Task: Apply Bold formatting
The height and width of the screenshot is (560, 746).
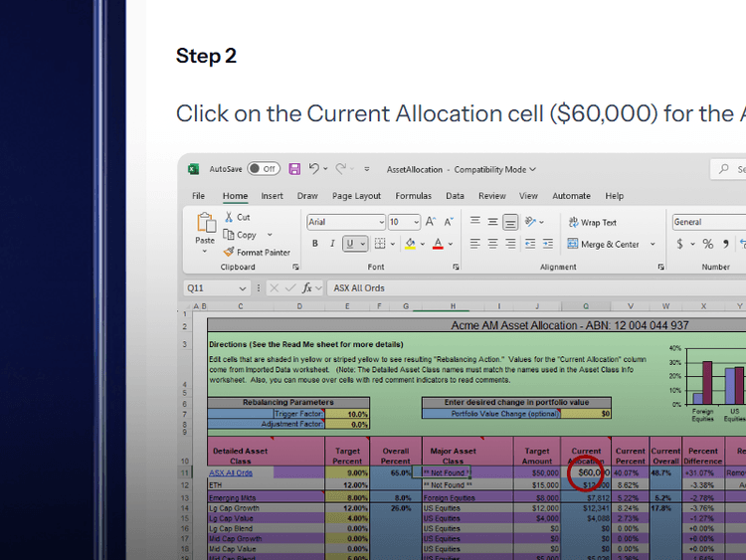Action: point(315,244)
